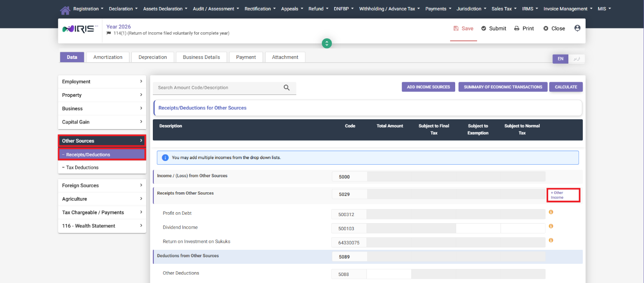Submit the return
The height and width of the screenshot is (283, 644).
[494, 29]
